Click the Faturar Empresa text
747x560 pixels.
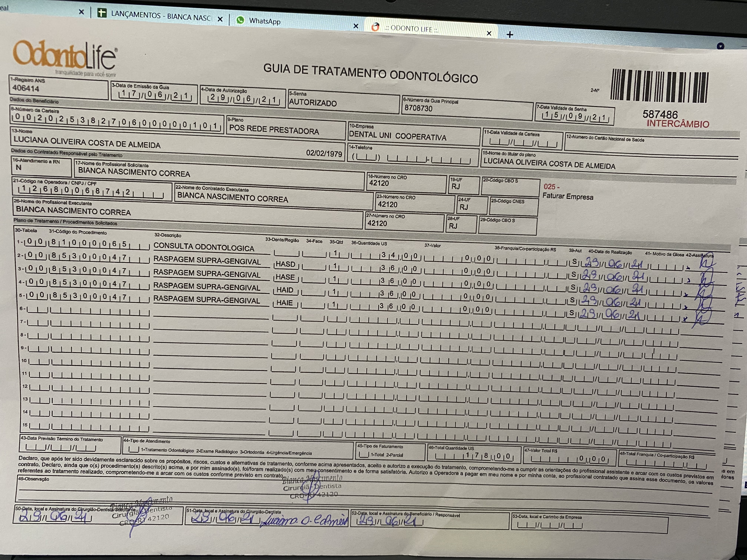[568, 196]
